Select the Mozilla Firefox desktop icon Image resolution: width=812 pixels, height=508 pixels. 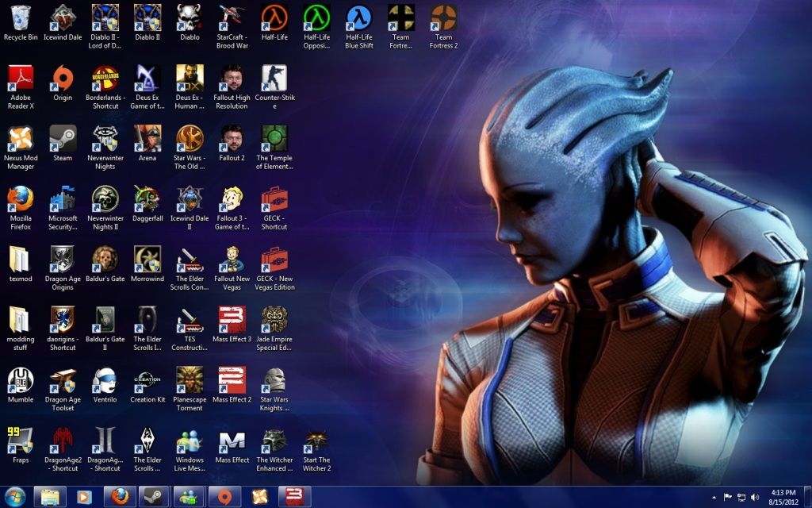pos(21,198)
